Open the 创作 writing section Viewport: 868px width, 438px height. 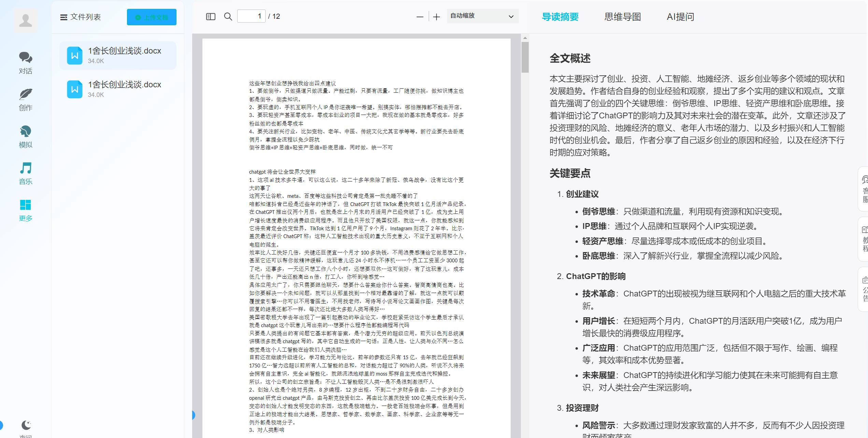pyautogui.click(x=26, y=100)
